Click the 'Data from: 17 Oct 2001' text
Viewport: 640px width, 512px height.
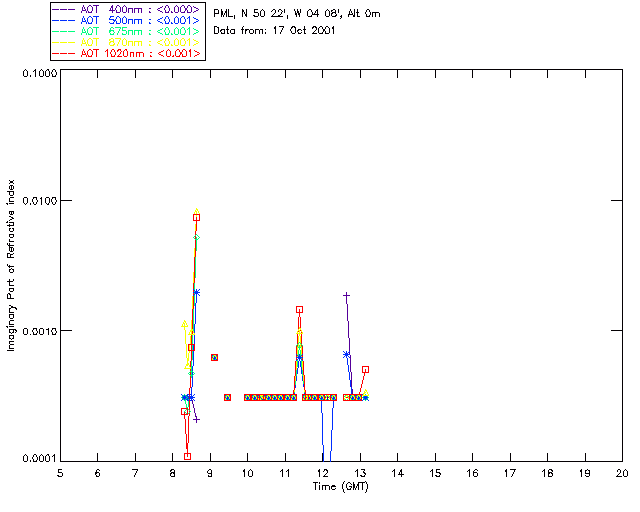click(274, 30)
